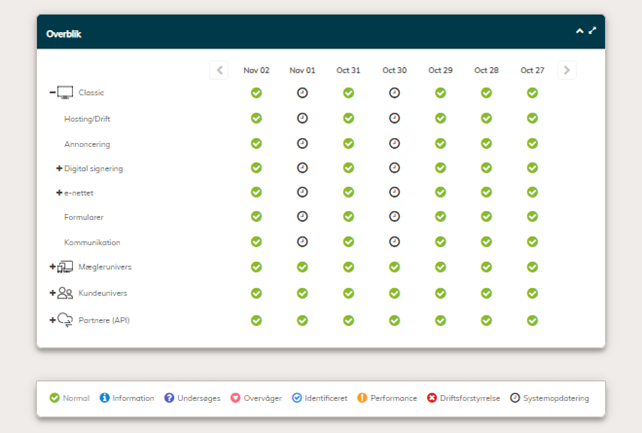Go to previous dates with left arrow

coord(219,70)
